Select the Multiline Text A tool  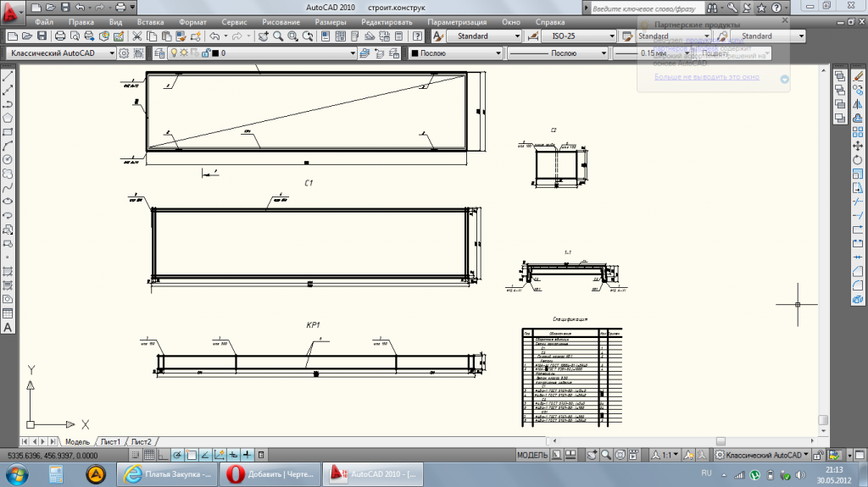[x=8, y=327]
